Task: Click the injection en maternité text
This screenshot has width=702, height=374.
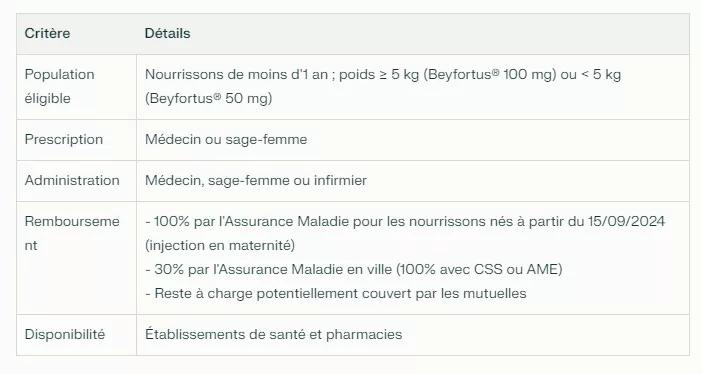Action: 220,245
